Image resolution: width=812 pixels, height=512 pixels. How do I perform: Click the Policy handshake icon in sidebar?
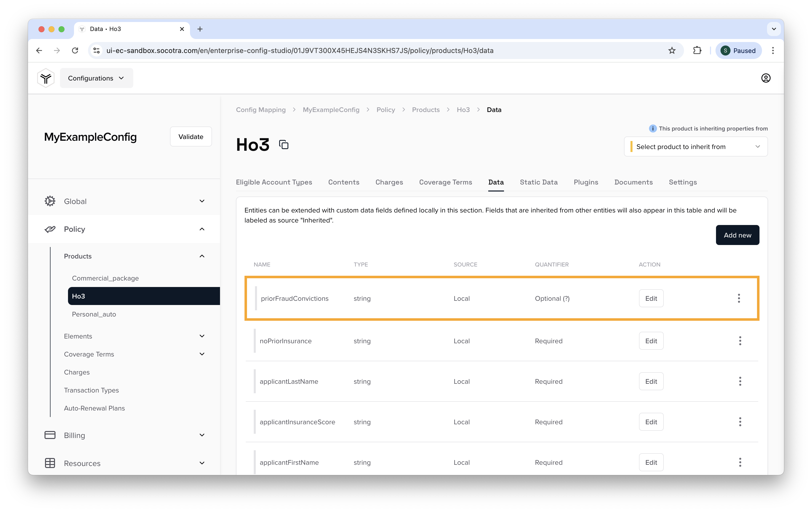tap(50, 229)
